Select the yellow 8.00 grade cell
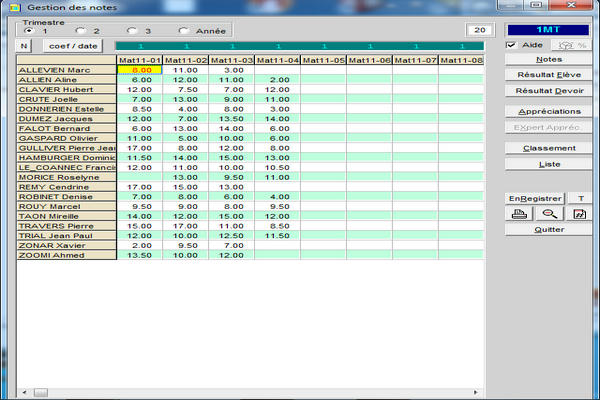 click(139, 70)
